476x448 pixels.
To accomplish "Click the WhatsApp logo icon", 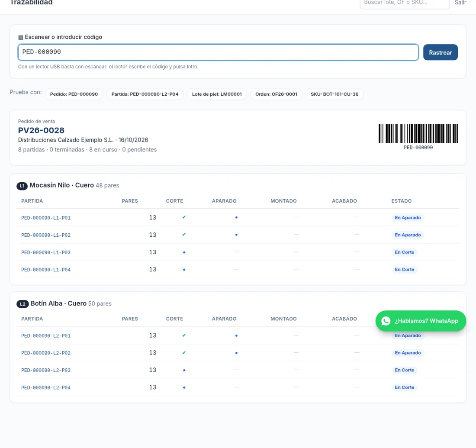I will pos(386,321).
